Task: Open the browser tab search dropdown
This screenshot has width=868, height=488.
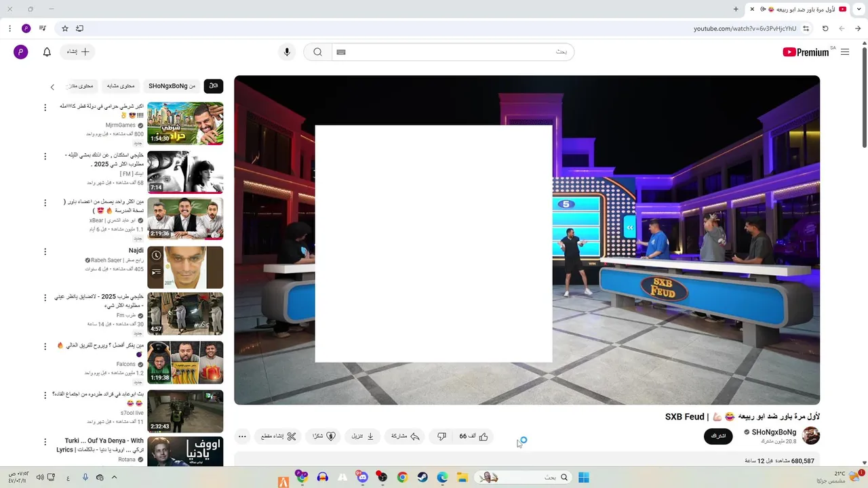Action: pyautogui.click(x=859, y=9)
